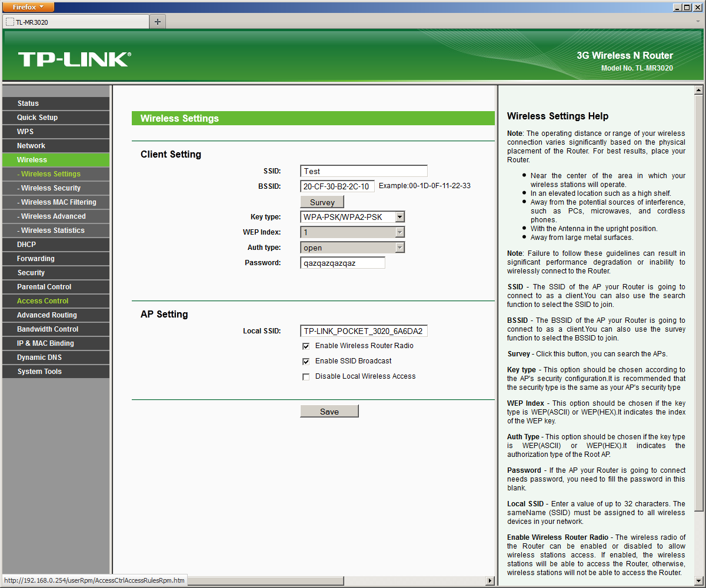Click the Local SSID input field
The width and height of the screenshot is (706, 588).
(x=364, y=331)
